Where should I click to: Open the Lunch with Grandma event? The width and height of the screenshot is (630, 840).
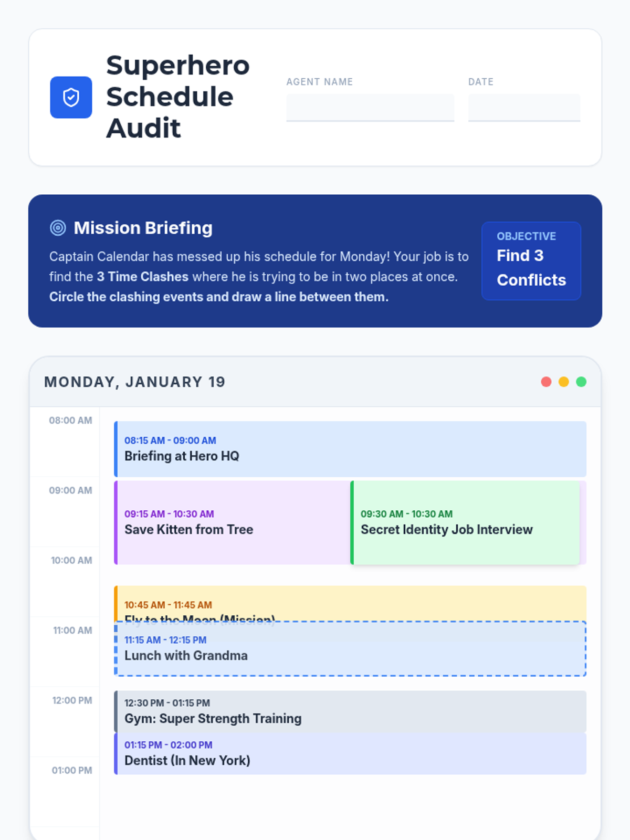click(350, 649)
